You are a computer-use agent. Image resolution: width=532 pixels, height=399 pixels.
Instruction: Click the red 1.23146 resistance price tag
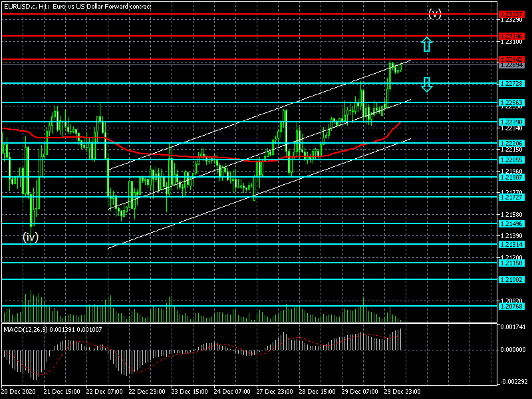click(x=511, y=36)
